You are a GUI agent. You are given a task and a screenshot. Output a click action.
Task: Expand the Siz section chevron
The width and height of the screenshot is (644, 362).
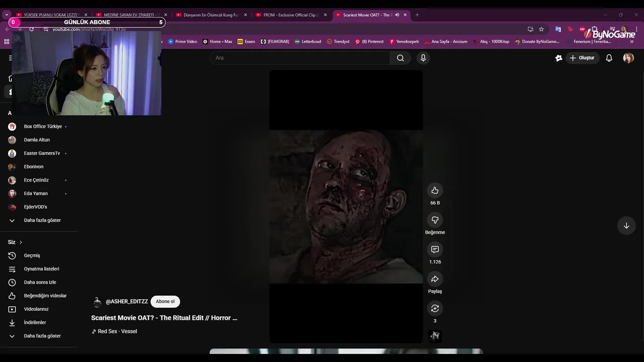21,242
